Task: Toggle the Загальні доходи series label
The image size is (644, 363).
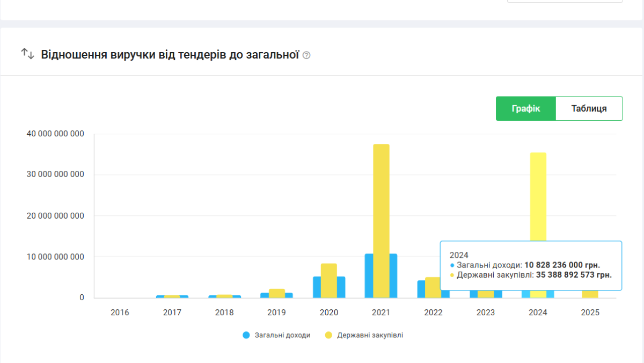Action: point(283,335)
